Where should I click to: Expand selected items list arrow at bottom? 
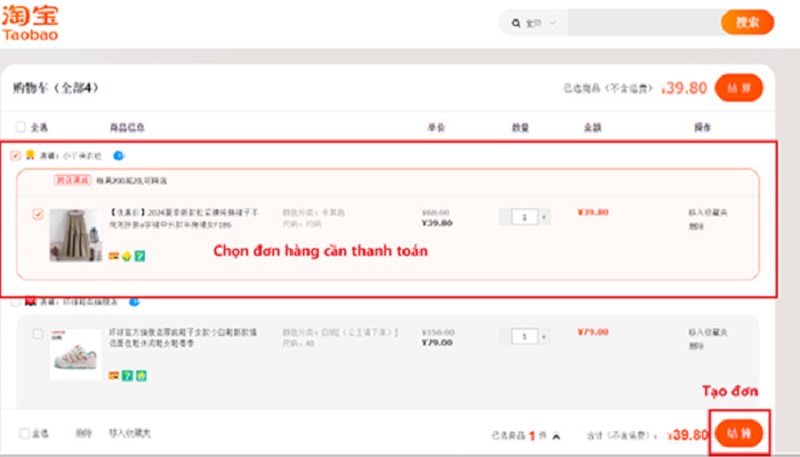556,435
